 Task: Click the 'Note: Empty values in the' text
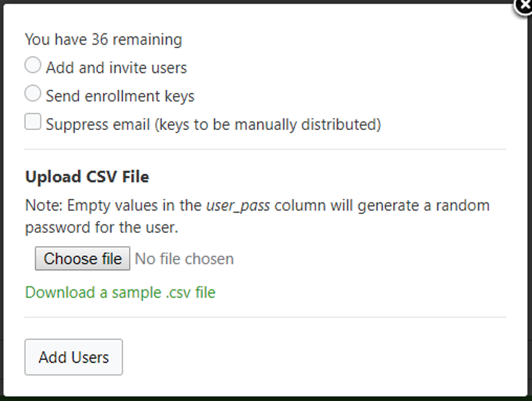113,206
